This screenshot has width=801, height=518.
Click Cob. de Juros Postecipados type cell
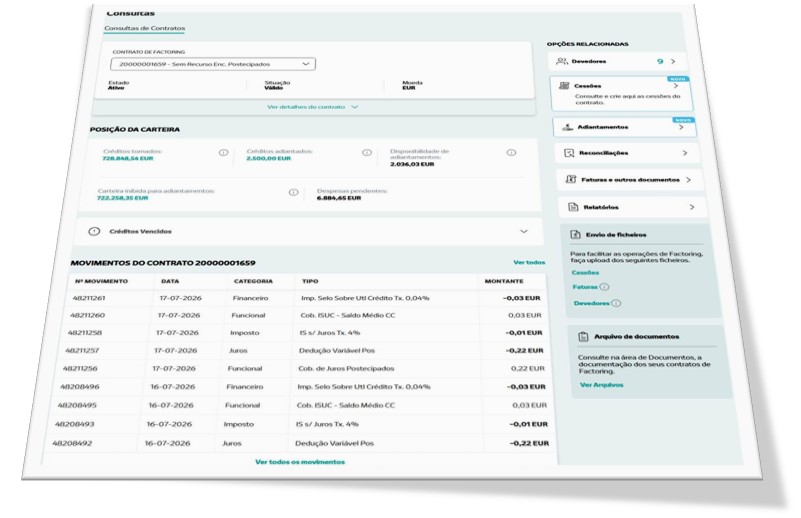coord(346,369)
